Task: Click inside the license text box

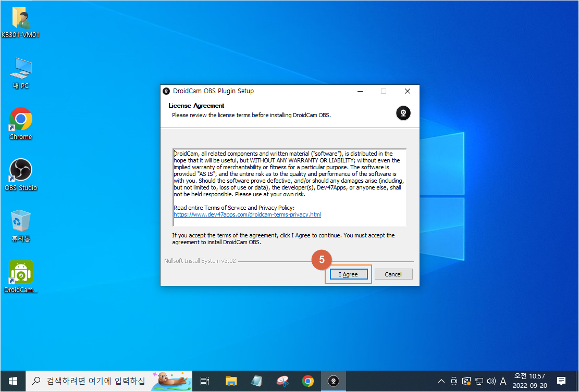Action: [290, 187]
